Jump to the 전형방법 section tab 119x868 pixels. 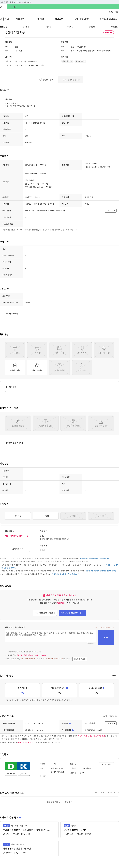pos(92,27)
